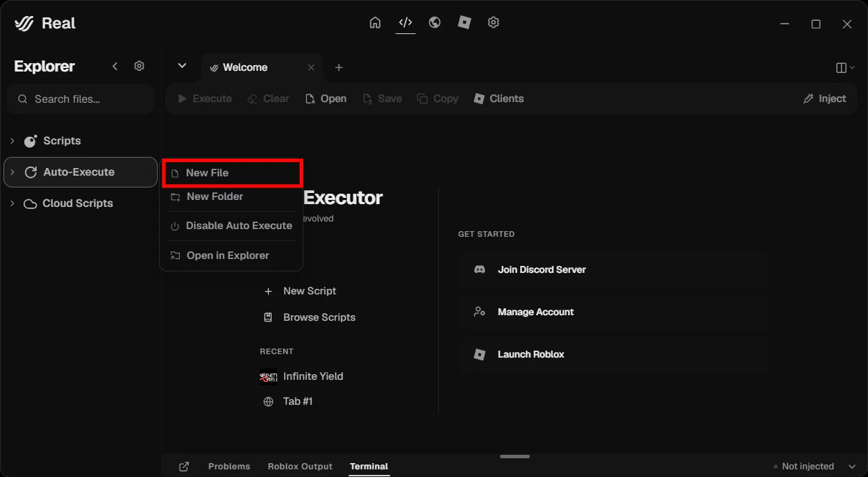Click the bottom panel resize handle
The height and width of the screenshot is (477, 868).
click(x=515, y=456)
